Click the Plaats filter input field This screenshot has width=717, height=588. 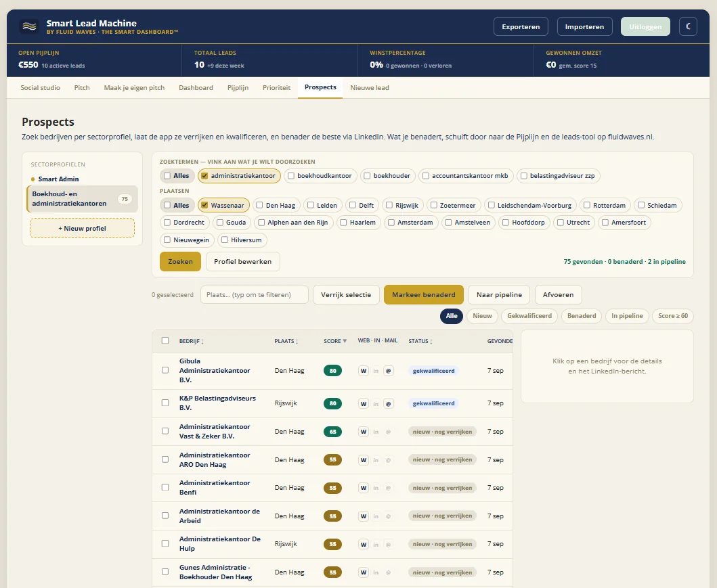[x=255, y=295]
